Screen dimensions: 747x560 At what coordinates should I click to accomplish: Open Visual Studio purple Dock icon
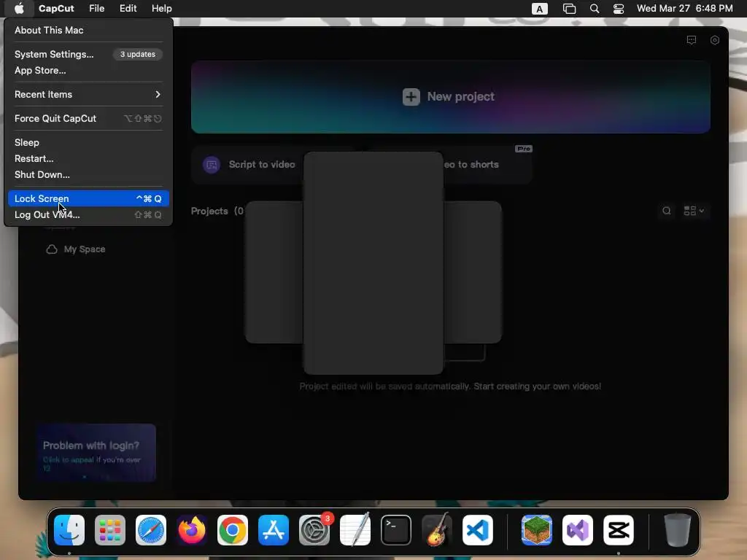coord(578,530)
